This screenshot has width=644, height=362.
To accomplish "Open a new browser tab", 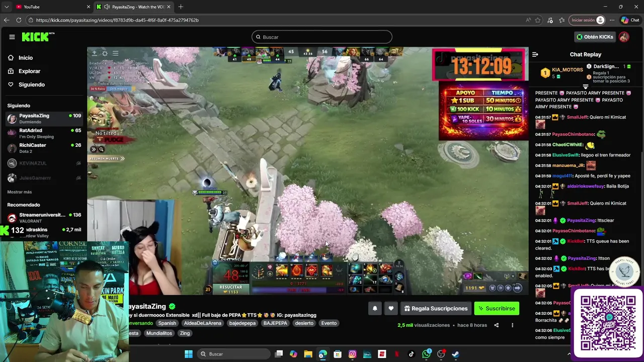I will click(x=181, y=7).
